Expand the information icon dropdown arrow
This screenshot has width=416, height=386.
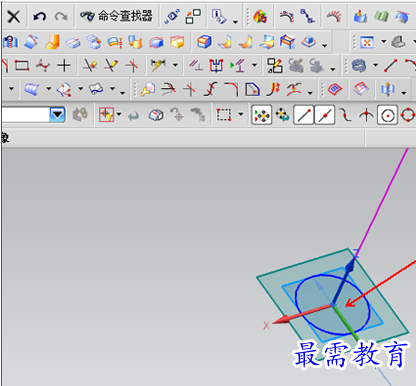click(235, 22)
